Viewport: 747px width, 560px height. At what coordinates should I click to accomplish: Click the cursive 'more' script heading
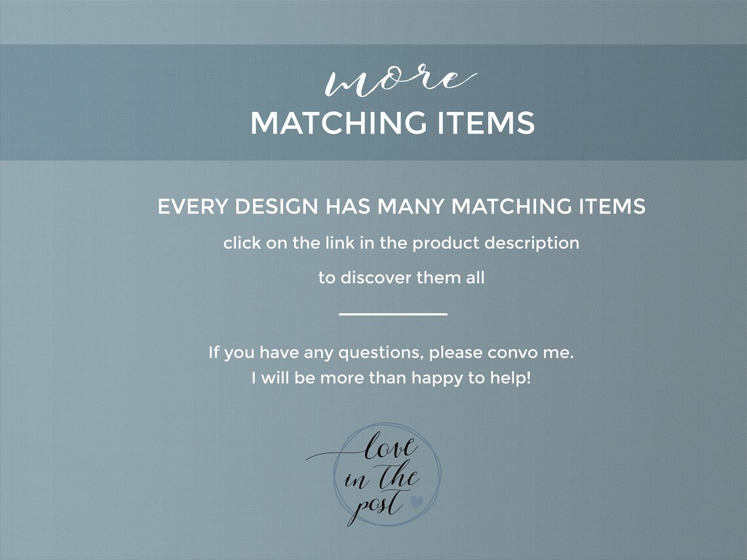[x=400, y=83]
